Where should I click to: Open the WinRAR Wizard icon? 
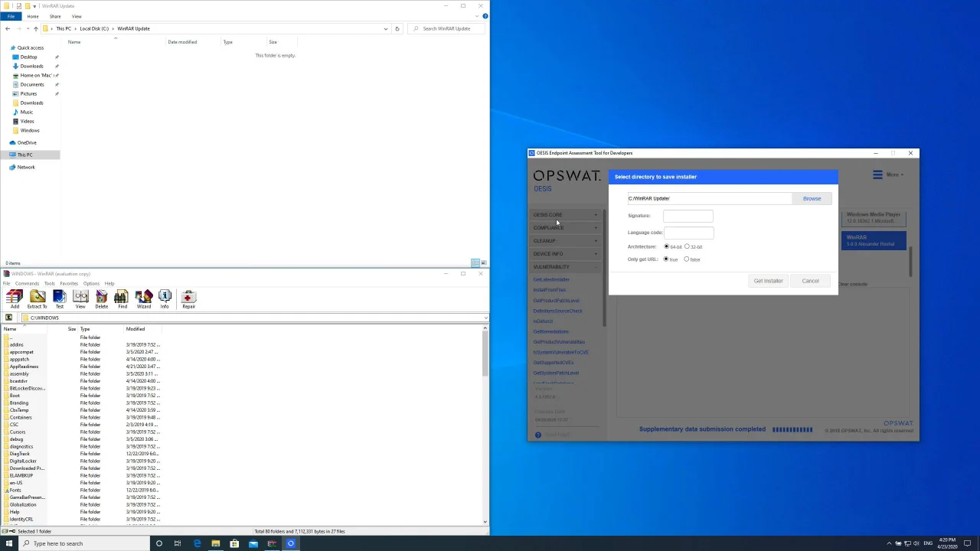click(144, 299)
